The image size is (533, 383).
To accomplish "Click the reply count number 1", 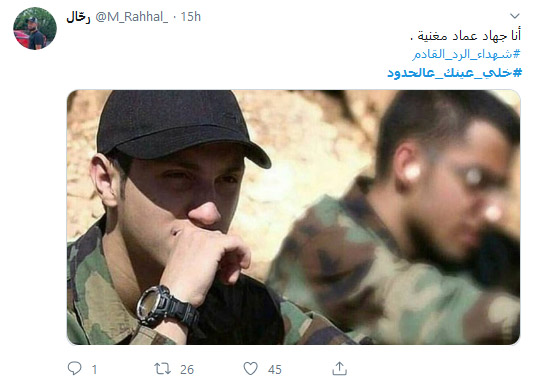I will 94,369.
